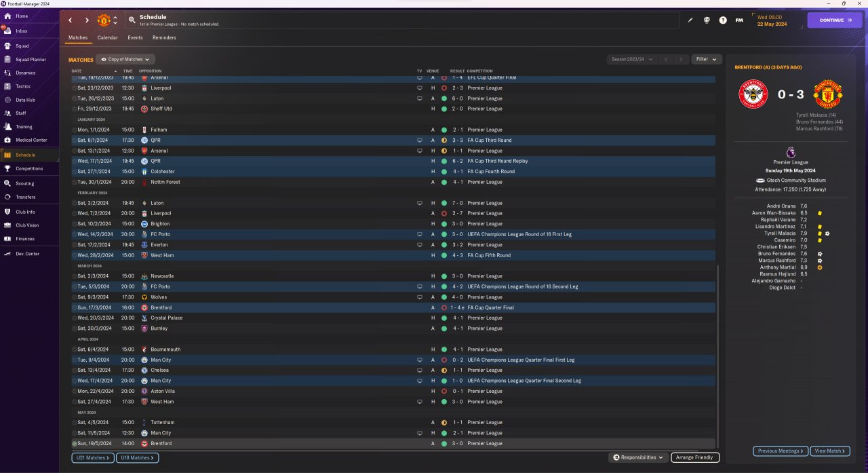Click club switcher up-down arrows
Image resolution: width=868 pixels, height=473 pixels.
coord(115,20)
